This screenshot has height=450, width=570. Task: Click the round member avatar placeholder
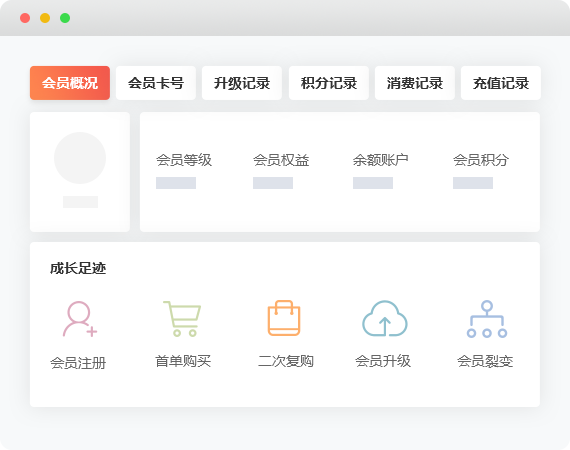click(x=80, y=158)
